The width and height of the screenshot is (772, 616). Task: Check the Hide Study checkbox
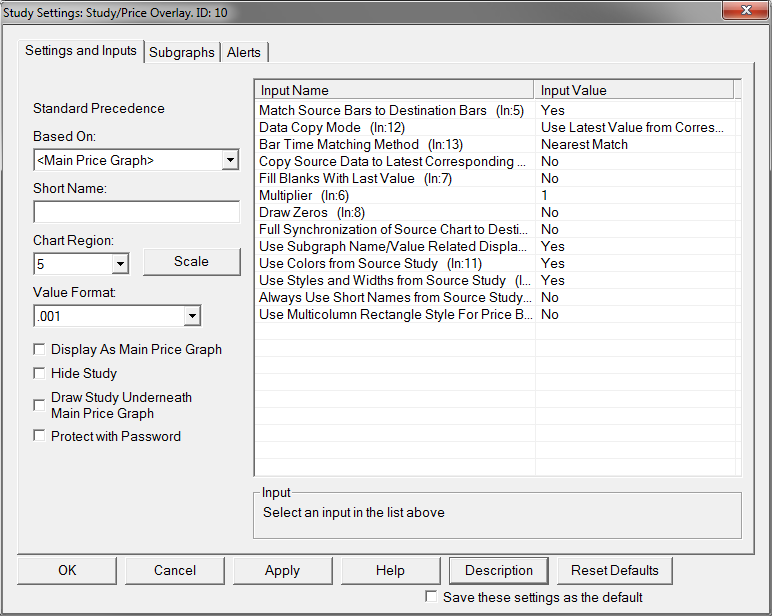[x=39, y=373]
